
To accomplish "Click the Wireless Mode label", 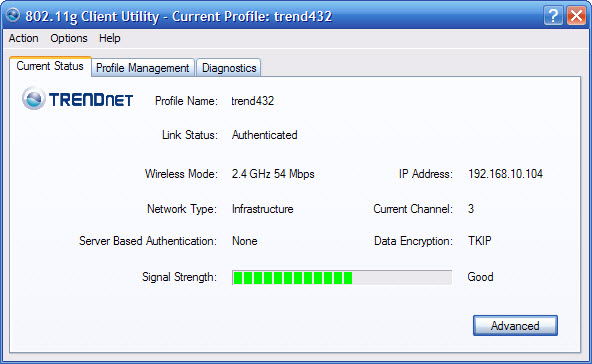I will (181, 174).
